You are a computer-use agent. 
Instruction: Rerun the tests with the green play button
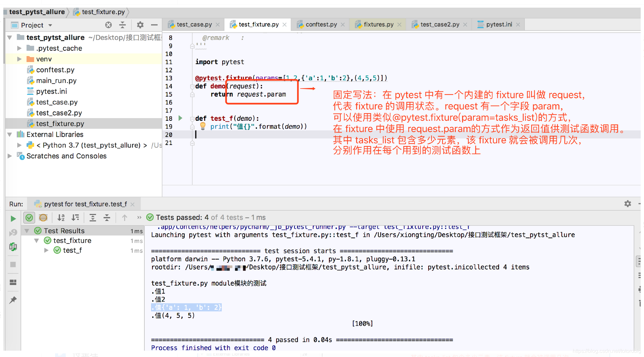13,218
